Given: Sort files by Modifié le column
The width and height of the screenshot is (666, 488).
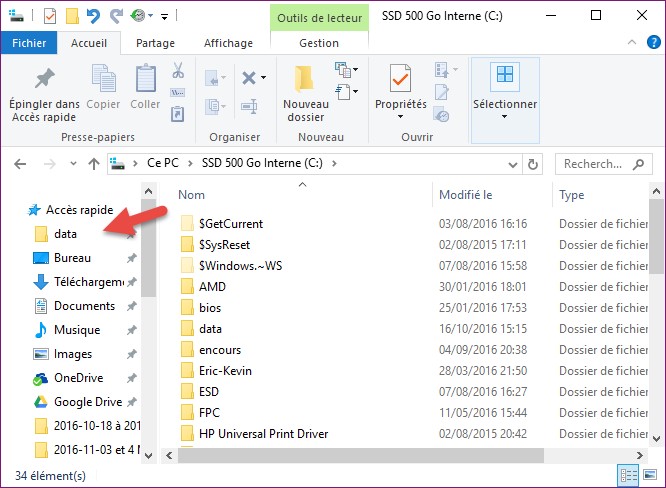Looking at the screenshot, I should click(x=466, y=195).
